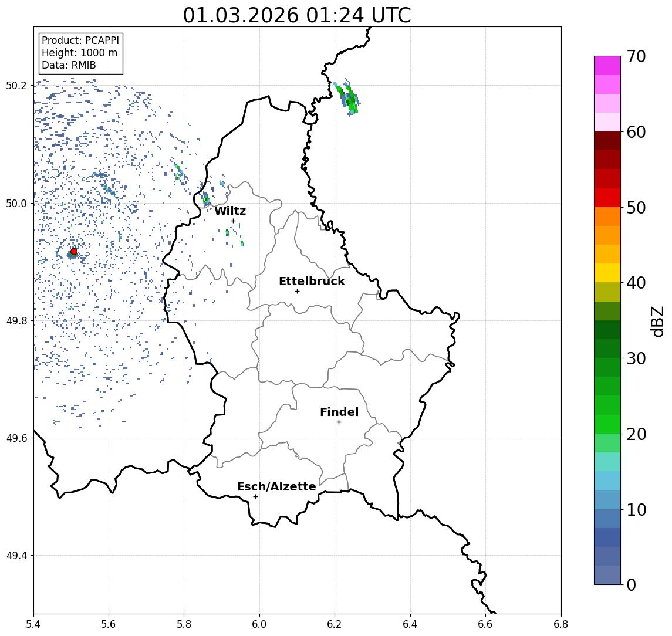
Task: Click the Wiltz city label
Action: 230,211
